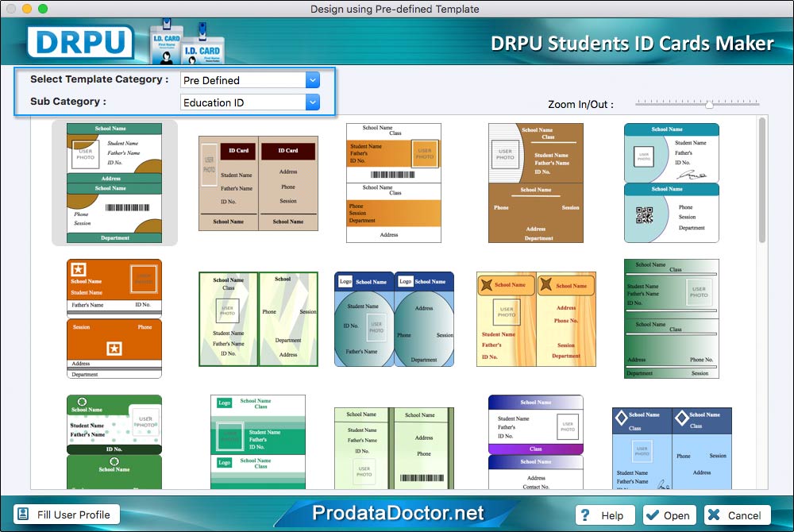794x532 pixels.
Task: Open the Select Template Category dropdown
Action: (250, 80)
